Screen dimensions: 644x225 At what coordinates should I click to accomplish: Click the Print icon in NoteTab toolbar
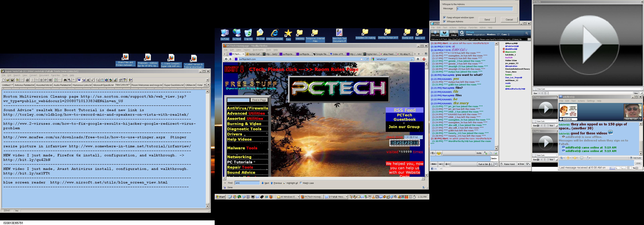(x=27, y=80)
